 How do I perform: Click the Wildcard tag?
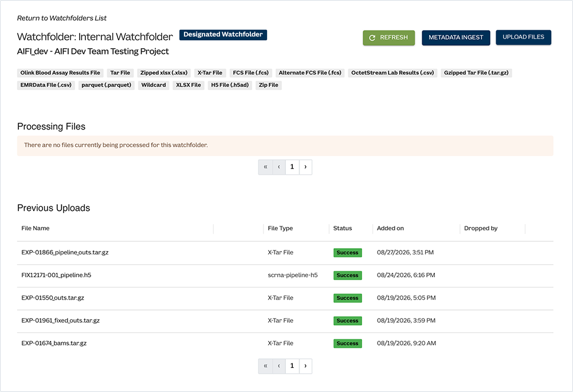click(x=154, y=85)
